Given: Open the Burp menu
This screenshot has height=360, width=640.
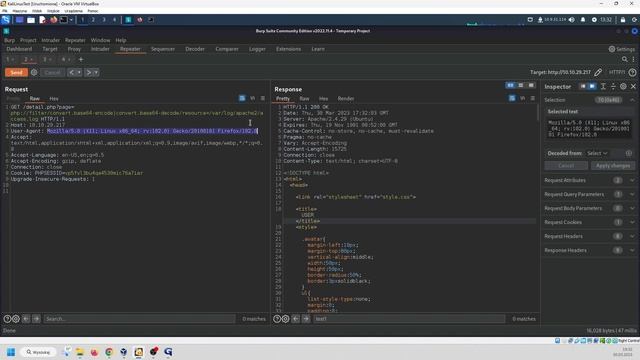Looking at the screenshot, I should [9, 40].
